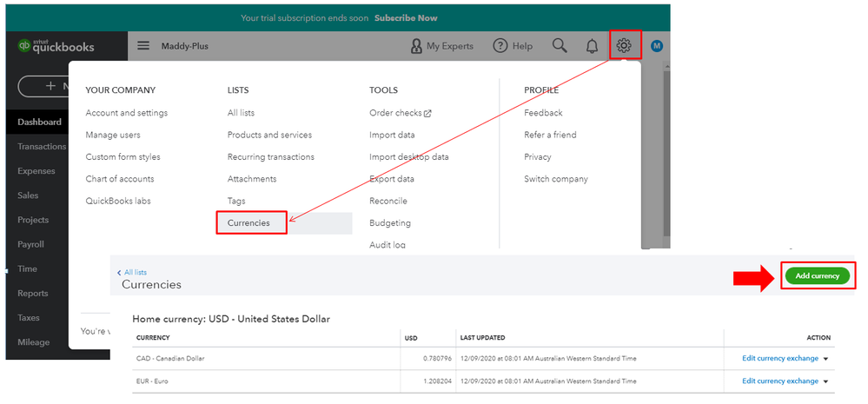Toggle the hamburger navigation menu
The height and width of the screenshot is (404, 868).
tap(143, 46)
